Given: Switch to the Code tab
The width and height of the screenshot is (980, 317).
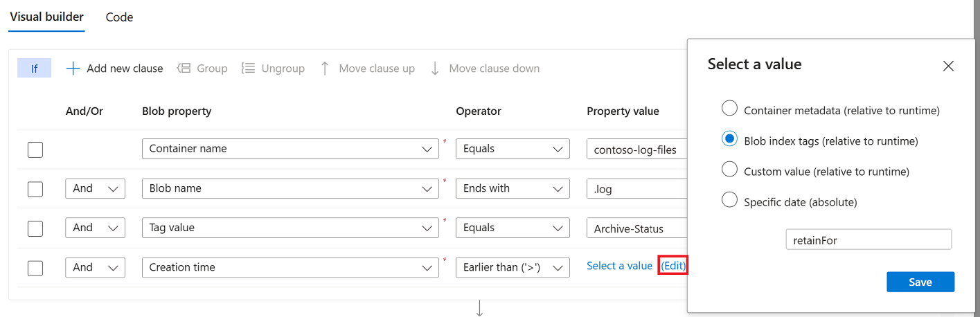Looking at the screenshot, I should [x=119, y=17].
